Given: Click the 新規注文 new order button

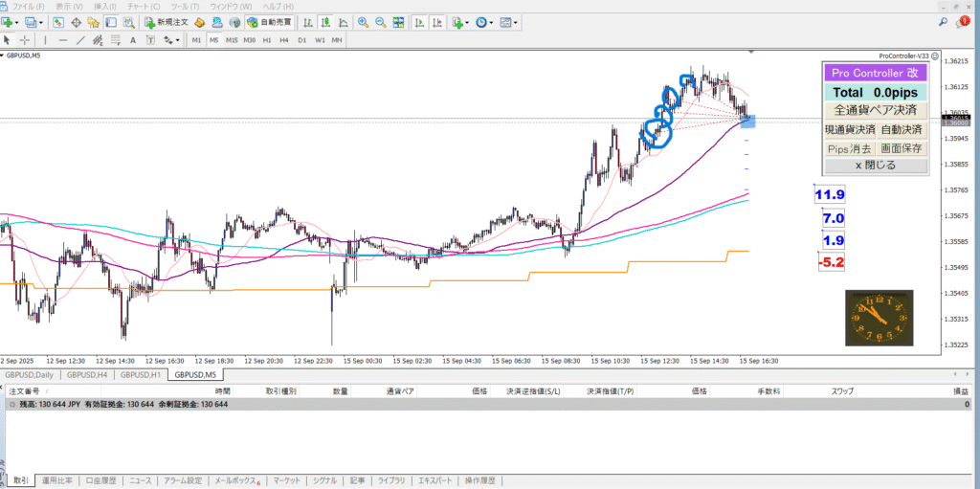Looking at the screenshot, I should pyautogui.click(x=168, y=22).
